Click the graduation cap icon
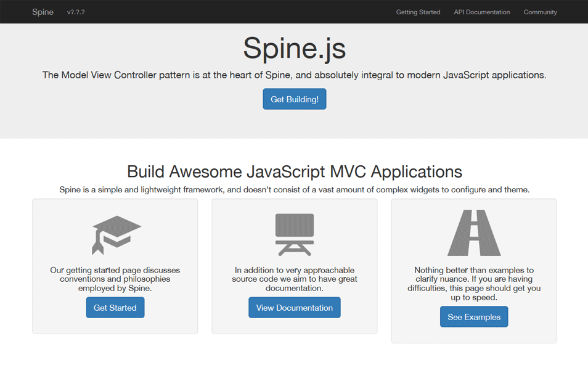 116,236
